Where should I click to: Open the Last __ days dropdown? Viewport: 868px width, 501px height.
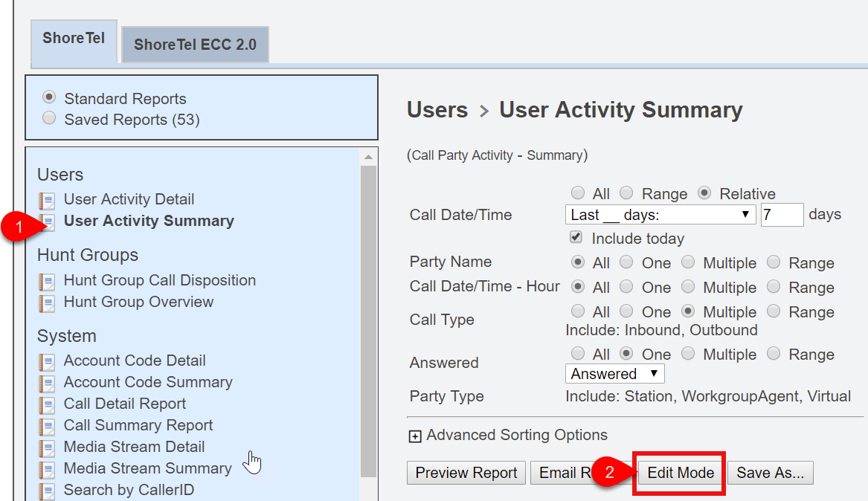(660, 215)
